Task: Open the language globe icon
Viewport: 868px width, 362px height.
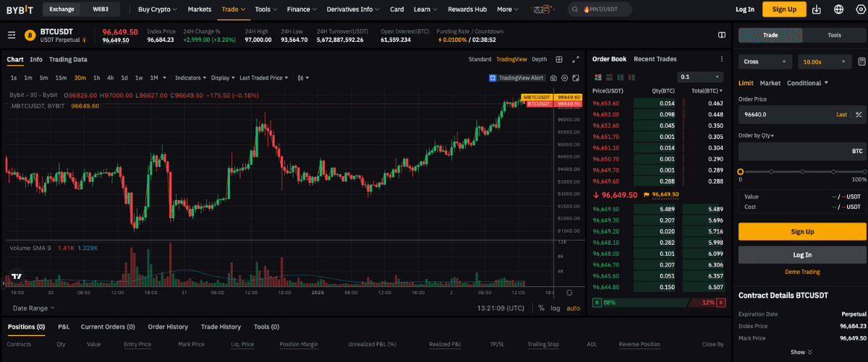Action: 839,9
